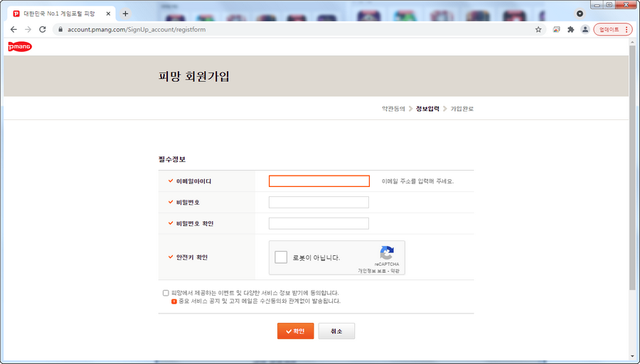Open the reCAPTCHA 개인정보 보호 link
Screen dimensions: 640x364
point(372,271)
